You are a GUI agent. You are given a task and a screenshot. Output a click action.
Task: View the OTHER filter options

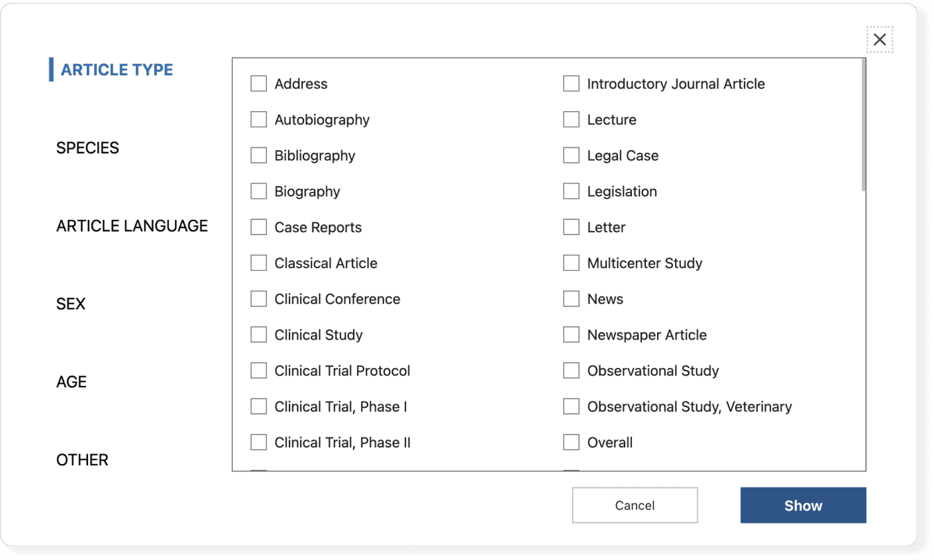[x=82, y=459]
